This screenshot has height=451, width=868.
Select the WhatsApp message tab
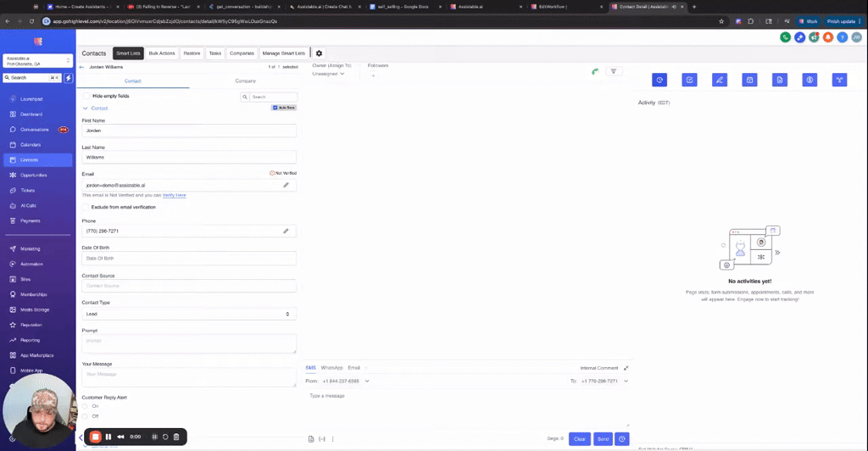click(x=332, y=368)
